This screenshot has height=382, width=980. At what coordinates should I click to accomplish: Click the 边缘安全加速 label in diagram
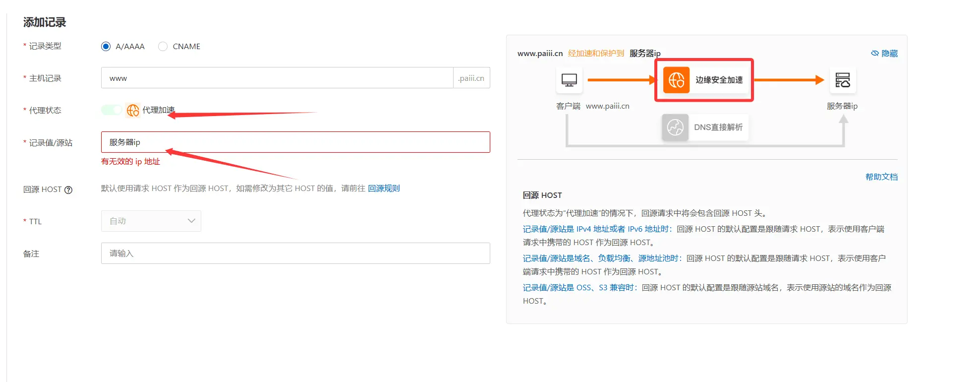point(719,80)
